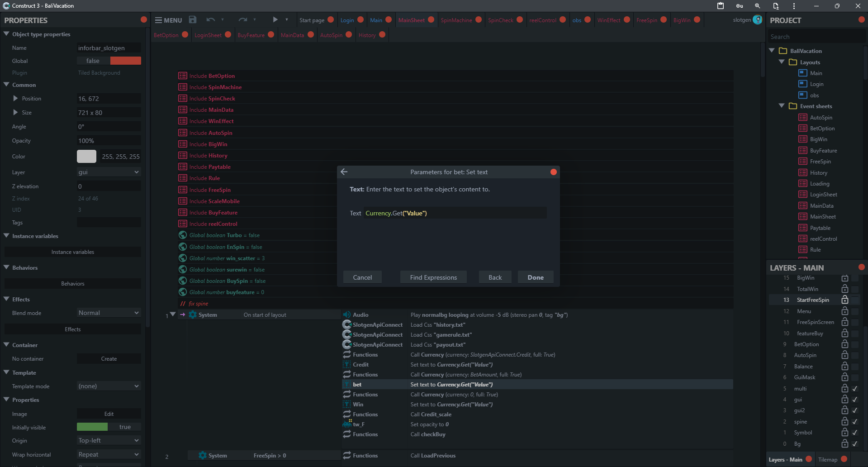The width and height of the screenshot is (868, 467).
Task: Switch to the WinEffect tab
Action: pos(609,20)
